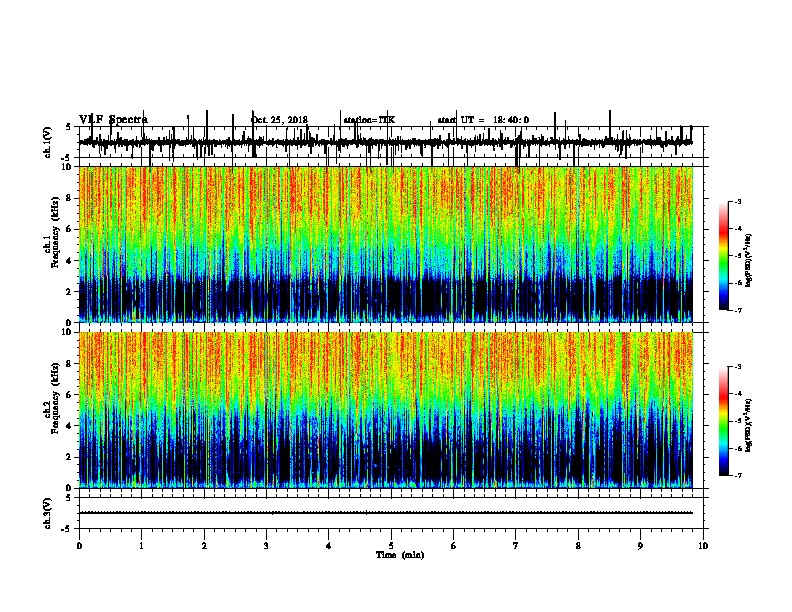The image size is (792, 612).
Task: Click the ch.2 colorbar log(PSD) unit label
Action: (x=749, y=425)
